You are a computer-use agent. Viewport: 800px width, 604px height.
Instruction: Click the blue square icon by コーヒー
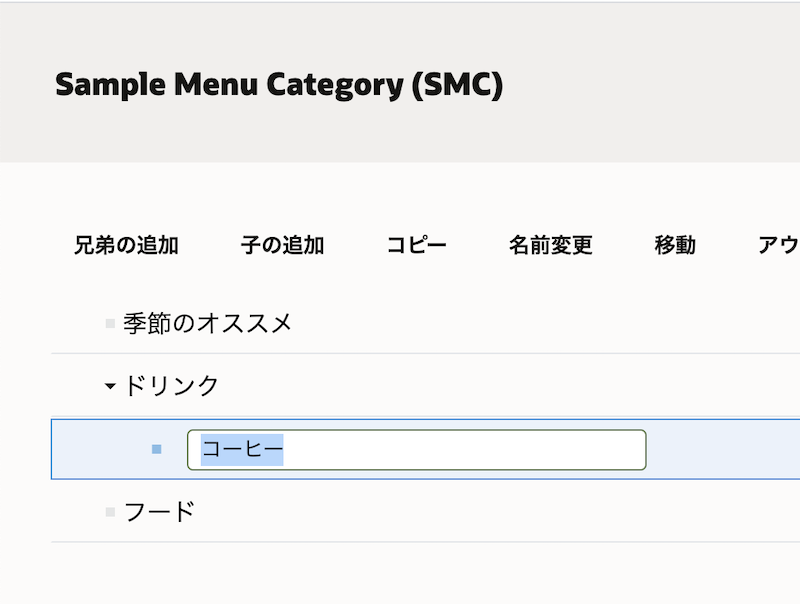point(157,449)
